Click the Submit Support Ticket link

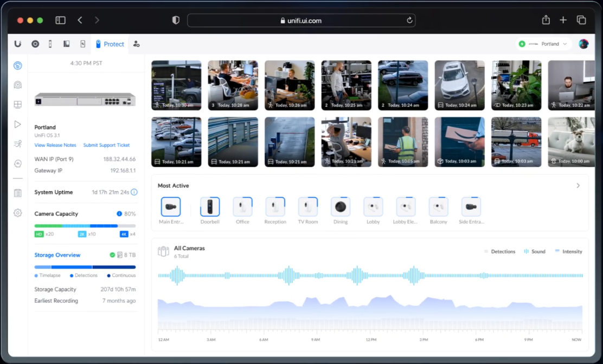click(106, 145)
